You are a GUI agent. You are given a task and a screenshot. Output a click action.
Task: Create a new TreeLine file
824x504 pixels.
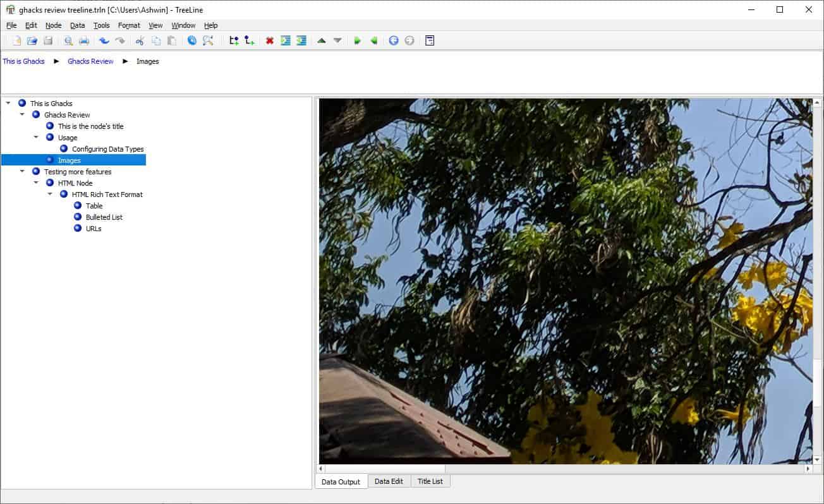click(x=16, y=40)
